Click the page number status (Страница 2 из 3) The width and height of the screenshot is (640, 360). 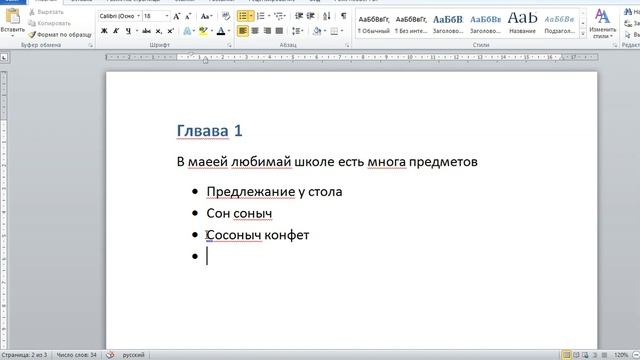coord(24,355)
